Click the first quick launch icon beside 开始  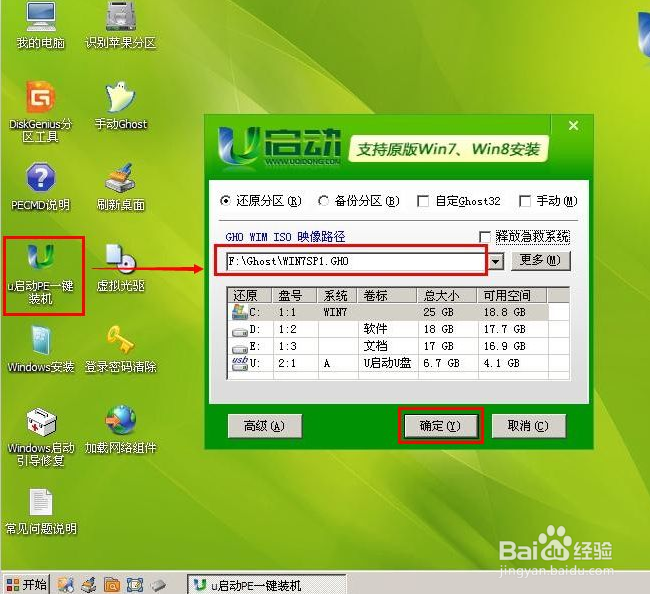(x=65, y=585)
